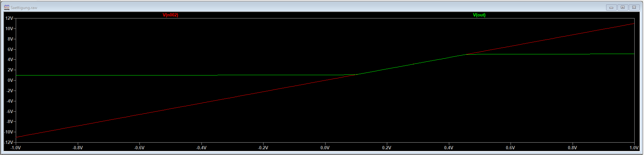Click the V(out) trace label
The image size is (644, 155).
(x=479, y=15)
